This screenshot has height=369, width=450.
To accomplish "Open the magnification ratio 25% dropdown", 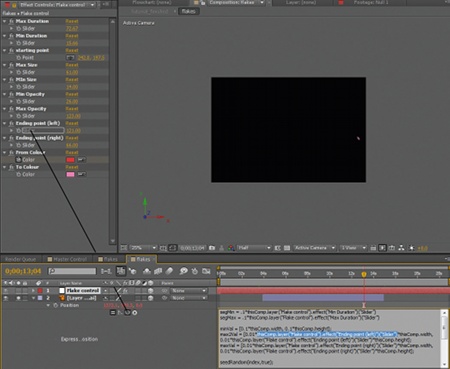I will 143,248.
